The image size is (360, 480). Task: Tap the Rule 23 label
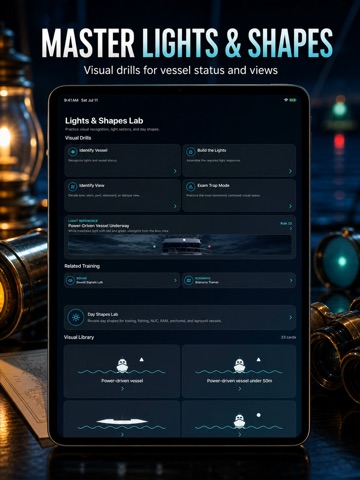tap(286, 223)
